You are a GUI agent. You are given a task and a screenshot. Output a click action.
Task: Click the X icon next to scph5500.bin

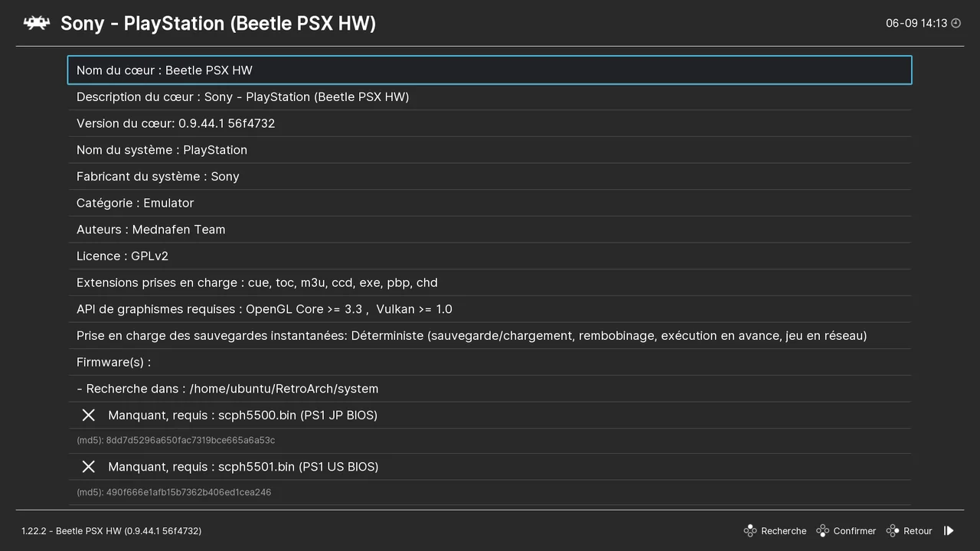(89, 415)
